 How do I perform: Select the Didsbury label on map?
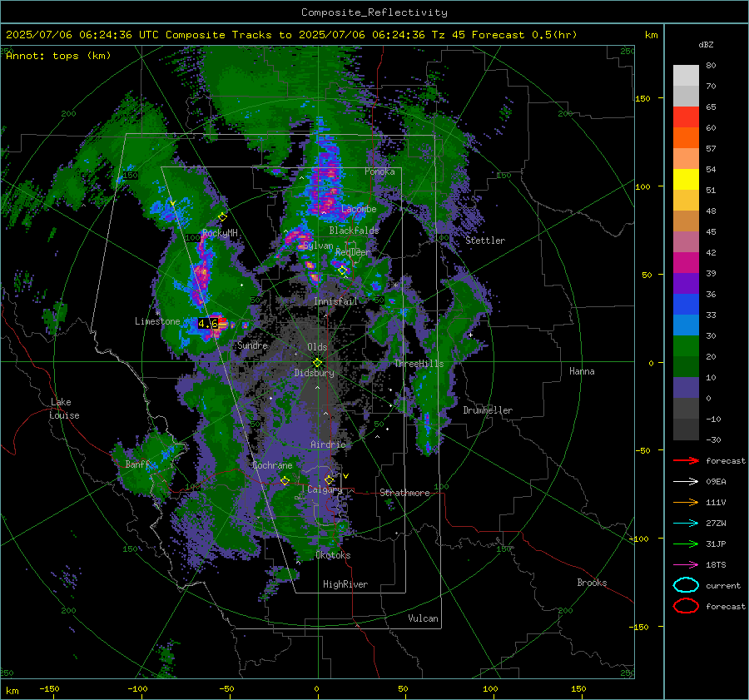pos(315,373)
